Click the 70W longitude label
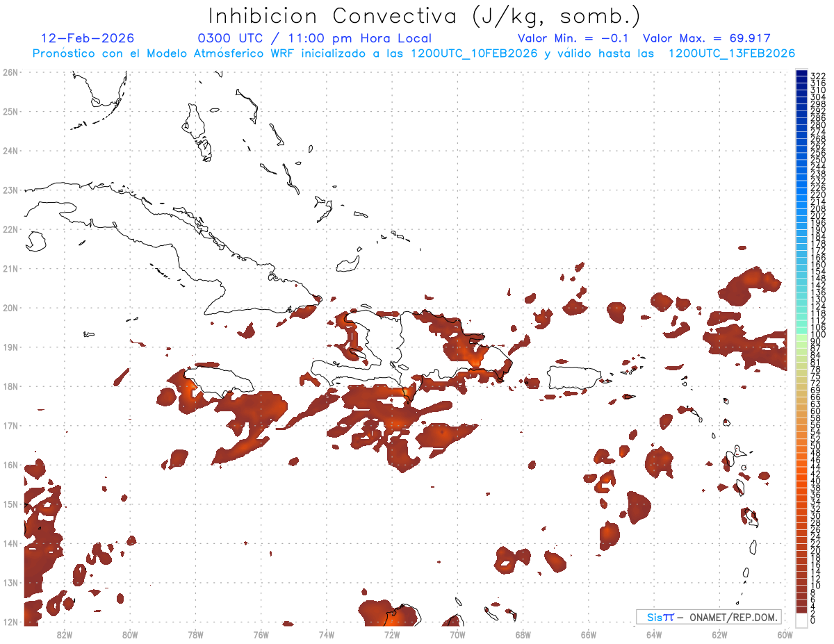Viewport: 834px width, 644px height. tap(457, 634)
